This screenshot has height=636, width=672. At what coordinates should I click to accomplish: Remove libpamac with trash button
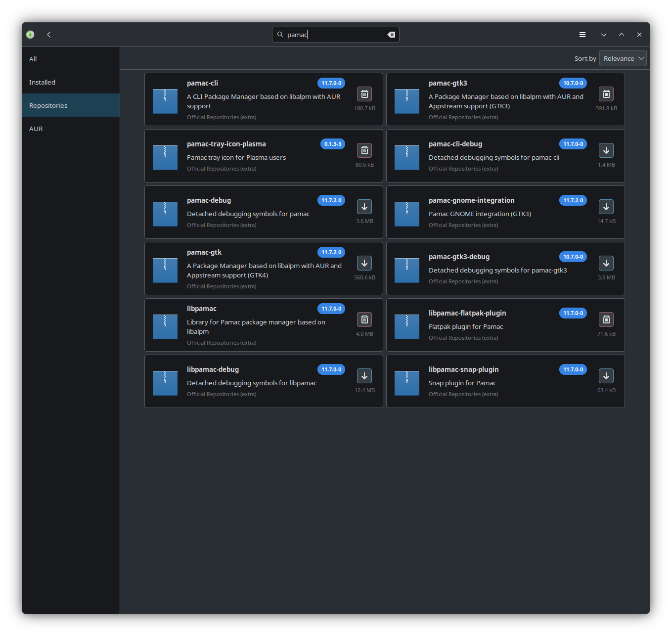364,319
